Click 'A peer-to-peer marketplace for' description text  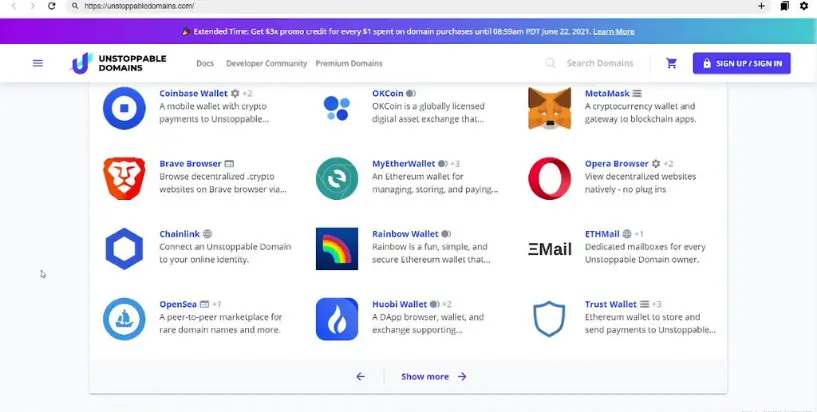(220, 317)
